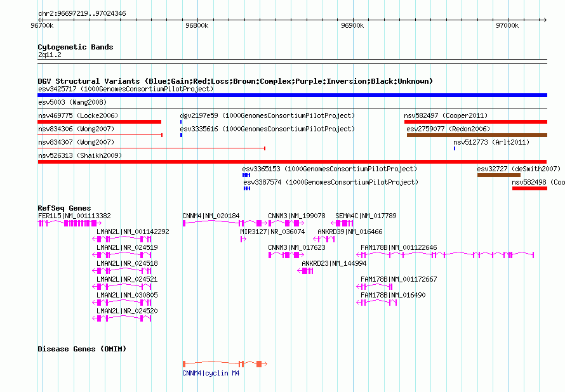Open CNNM4|NM_020184 gene label
Viewport: 565px width, 392px height.
tap(211, 216)
